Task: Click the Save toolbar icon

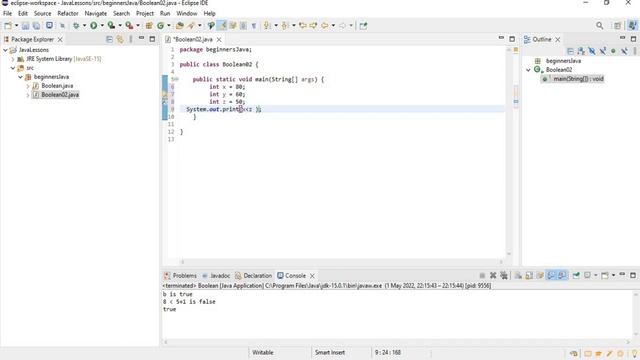Action: tap(25, 25)
